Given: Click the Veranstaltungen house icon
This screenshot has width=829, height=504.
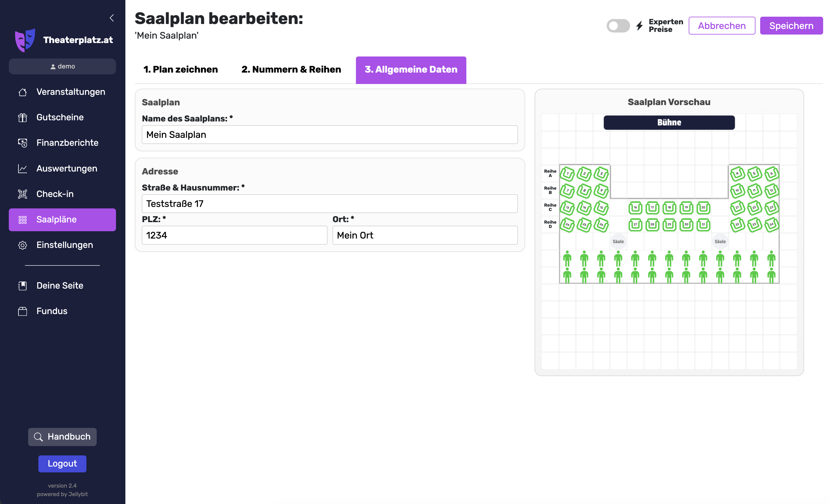Looking at the screenshot, I should (23, 92).
